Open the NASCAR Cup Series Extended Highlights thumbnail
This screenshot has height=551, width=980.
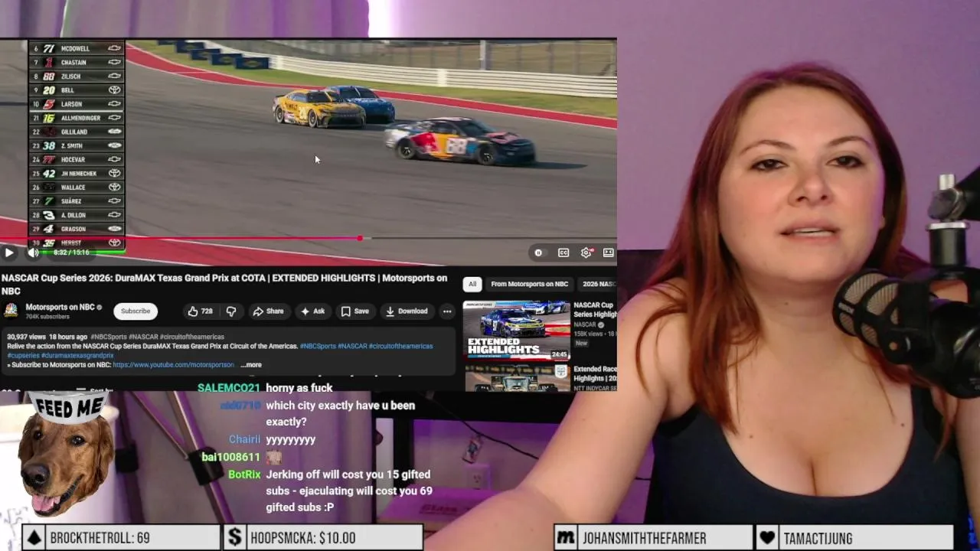click(x=517, y=330)
